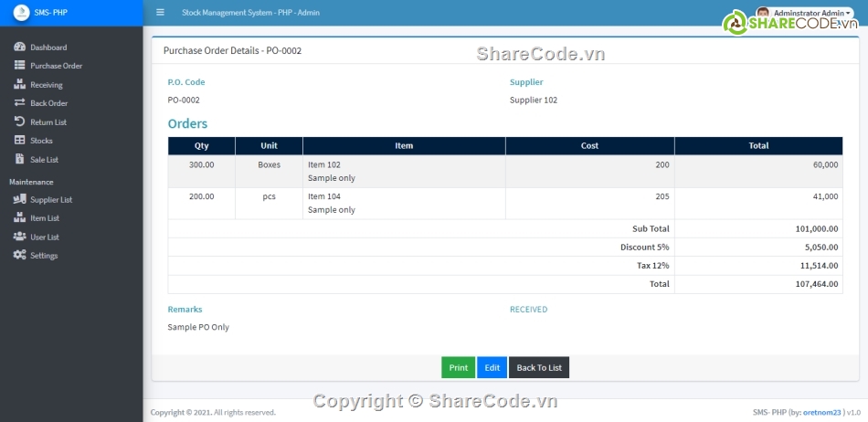Image resolution: width=868 pixels, height=422 pixels.
Task: Click the Return List undo icon
Action: coord(20,121)
